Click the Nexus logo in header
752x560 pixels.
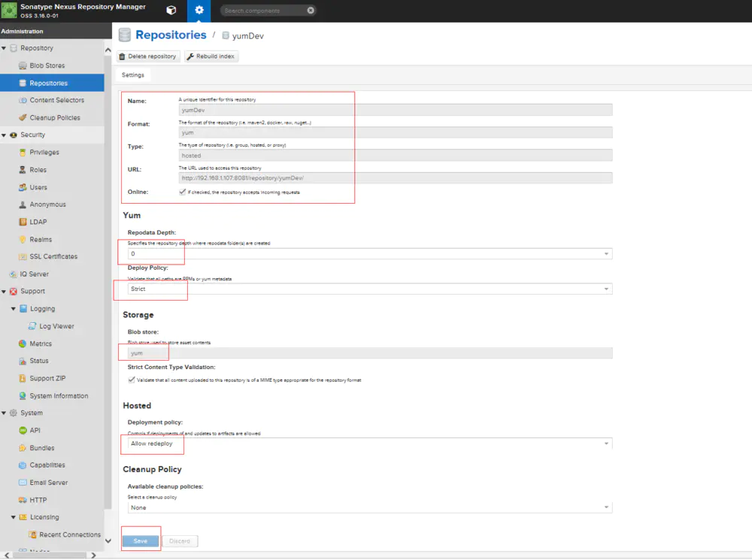pyautogui.click(x=8, y=10)
